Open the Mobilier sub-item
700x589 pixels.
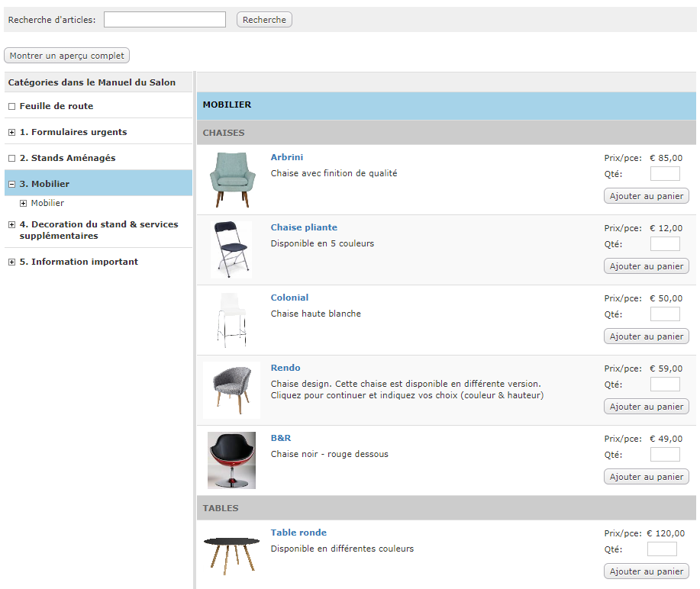pos(47,203)
